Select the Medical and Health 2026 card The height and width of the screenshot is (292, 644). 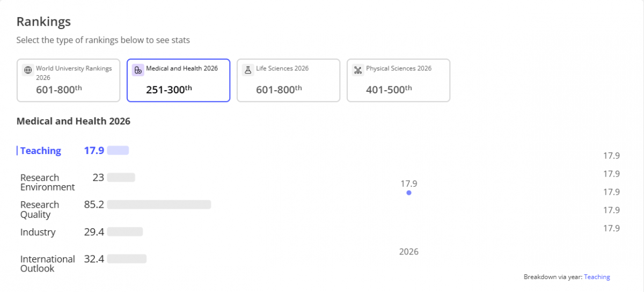(178, 80)
